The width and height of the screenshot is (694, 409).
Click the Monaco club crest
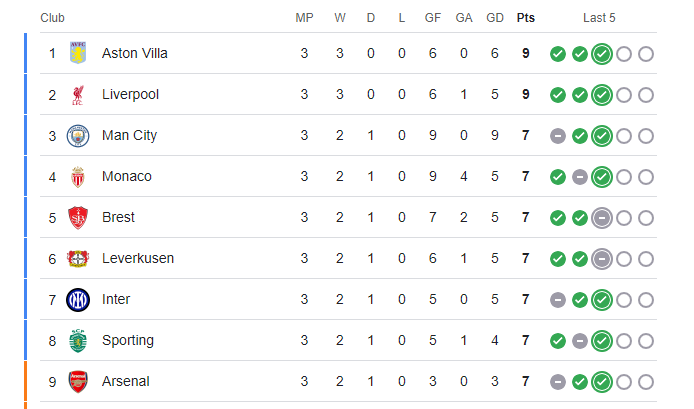click(78, 177)
